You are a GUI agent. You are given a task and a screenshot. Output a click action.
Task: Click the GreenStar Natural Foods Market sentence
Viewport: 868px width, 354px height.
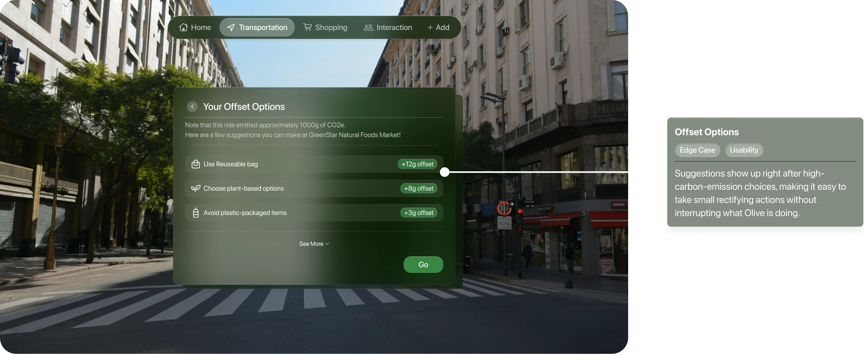click(293, 135)
